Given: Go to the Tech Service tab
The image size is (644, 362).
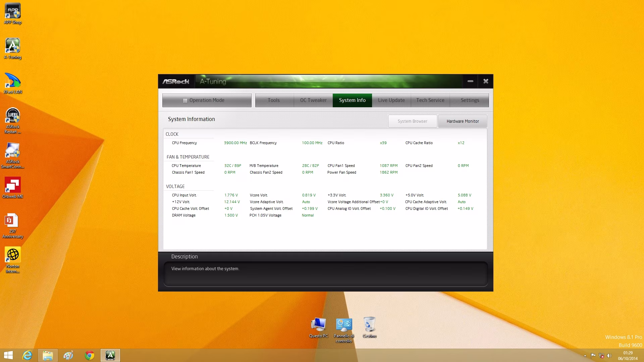Looking at the screenshot, I should (430, 100).
